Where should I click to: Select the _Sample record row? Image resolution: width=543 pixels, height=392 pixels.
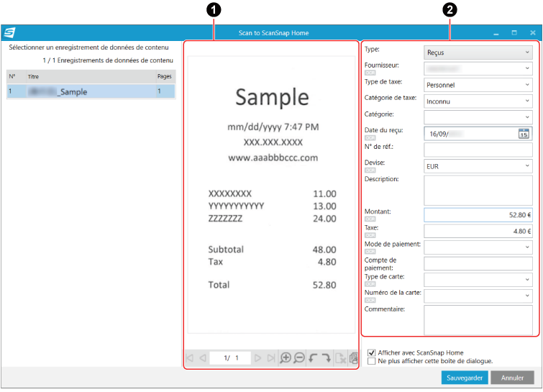(90, 91)
